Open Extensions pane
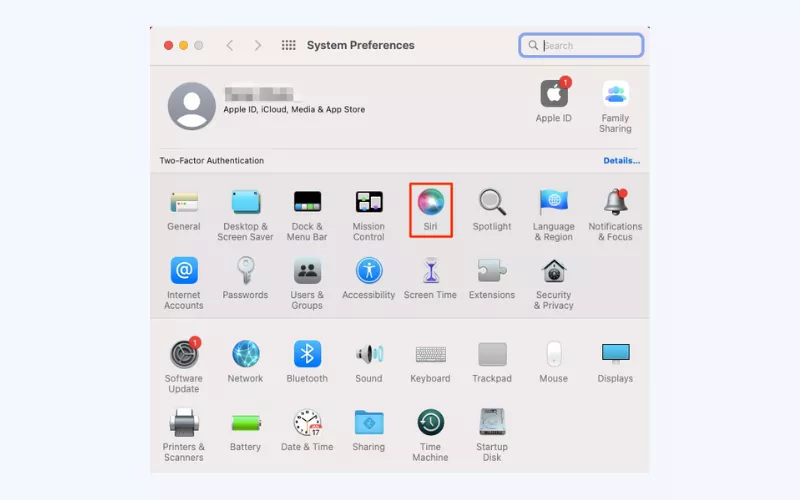800x500 pixels. 492,278
